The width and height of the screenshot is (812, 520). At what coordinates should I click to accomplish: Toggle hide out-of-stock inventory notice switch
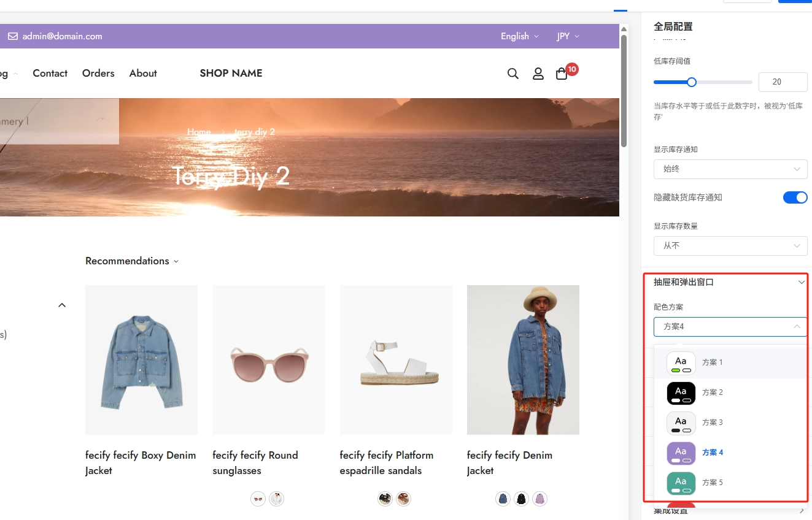point(795,197)
